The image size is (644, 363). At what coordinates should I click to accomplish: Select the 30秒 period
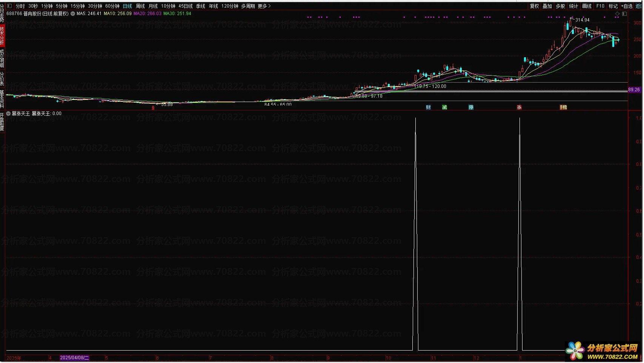tap(33, 6)
